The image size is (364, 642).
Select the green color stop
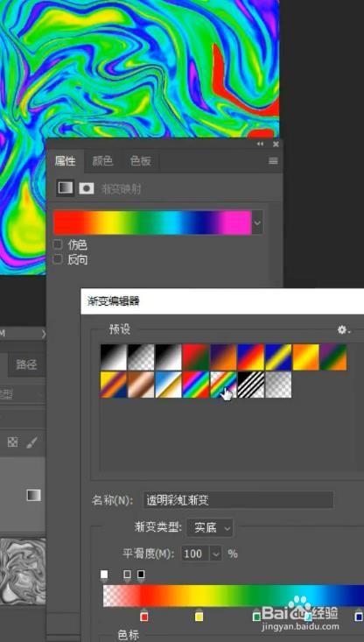tap(257, 616)
